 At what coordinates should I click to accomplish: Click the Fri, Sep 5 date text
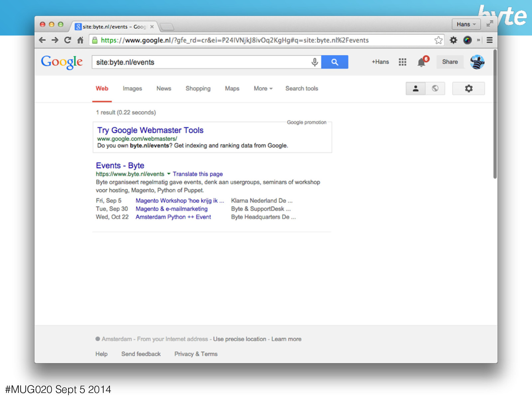click(108, 200)
